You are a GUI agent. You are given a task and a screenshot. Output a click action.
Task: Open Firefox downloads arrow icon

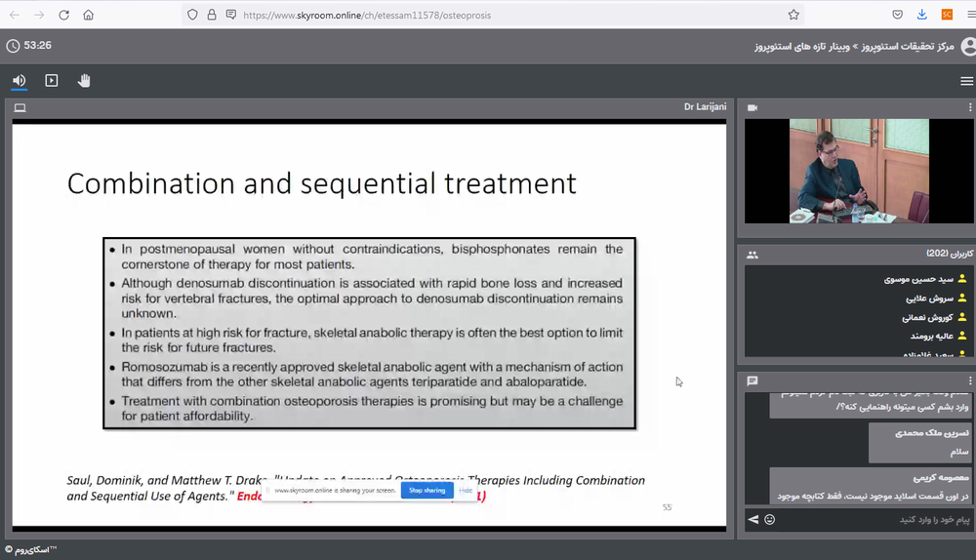[x=922, y=15]
